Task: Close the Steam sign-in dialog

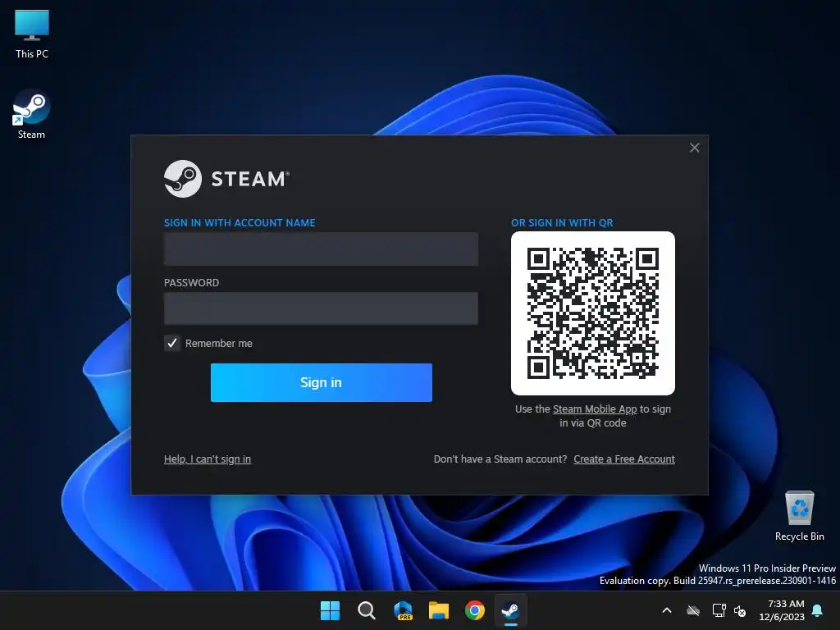Action: point(694,148)
